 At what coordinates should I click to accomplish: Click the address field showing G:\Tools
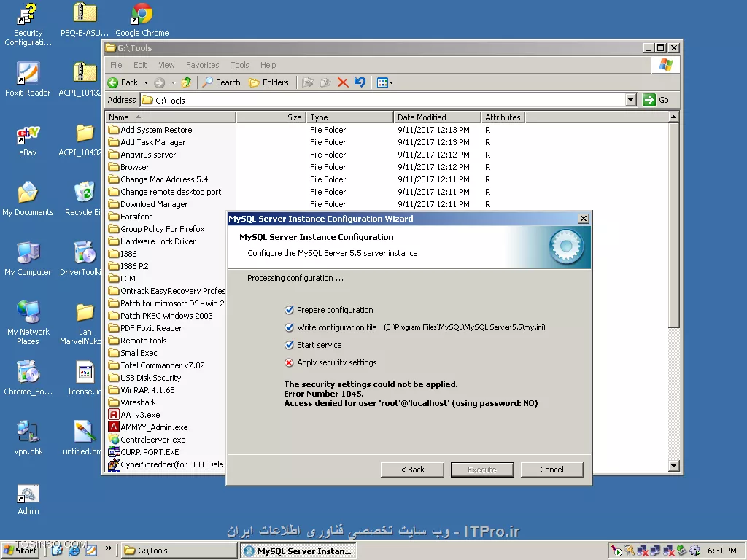384,100
